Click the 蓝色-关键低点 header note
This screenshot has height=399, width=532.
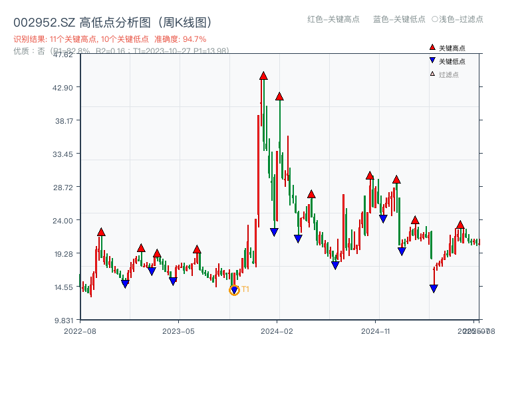399,19
